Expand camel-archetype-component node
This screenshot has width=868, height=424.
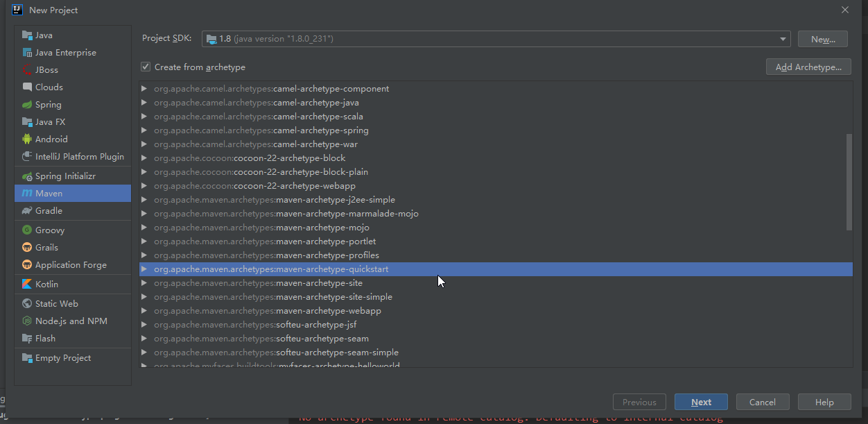[144, 89]
